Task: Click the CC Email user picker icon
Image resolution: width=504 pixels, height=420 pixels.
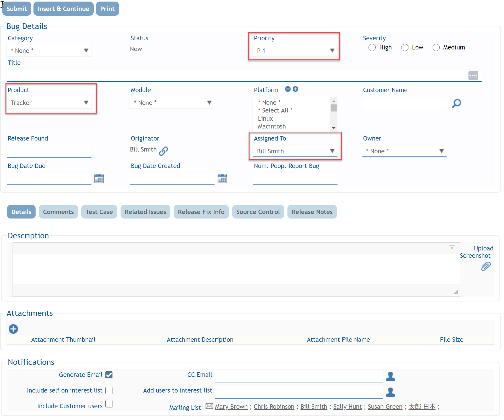Action: coord(390,376)
